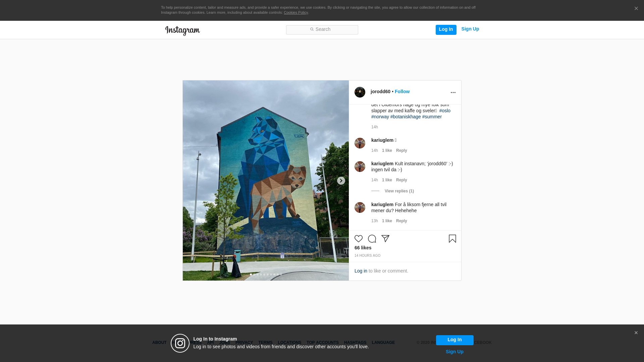Image resolution: width=644 pixels, height=362 pixels.
Task: Open the #botaniskhage hashtag
Action: [406, 117]
